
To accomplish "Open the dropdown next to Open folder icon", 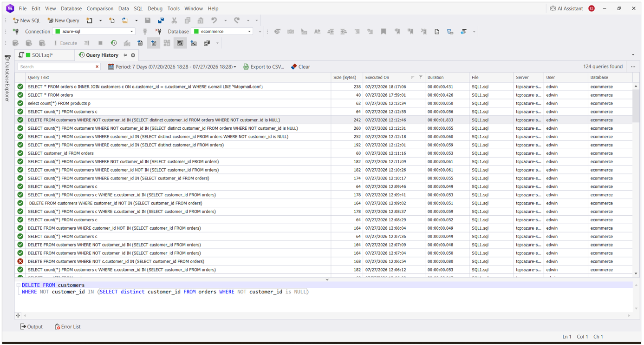I will click(137, 20).
